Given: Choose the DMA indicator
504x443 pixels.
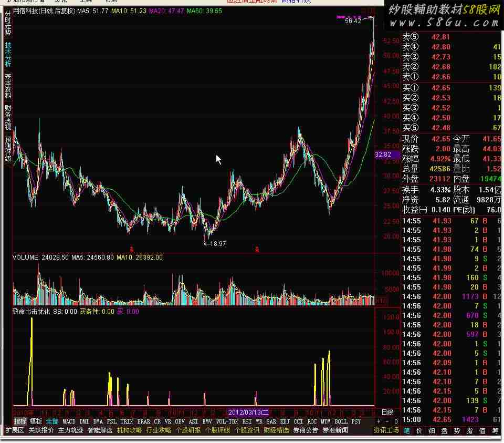Looking at the screenshot, I should point(98,421).
